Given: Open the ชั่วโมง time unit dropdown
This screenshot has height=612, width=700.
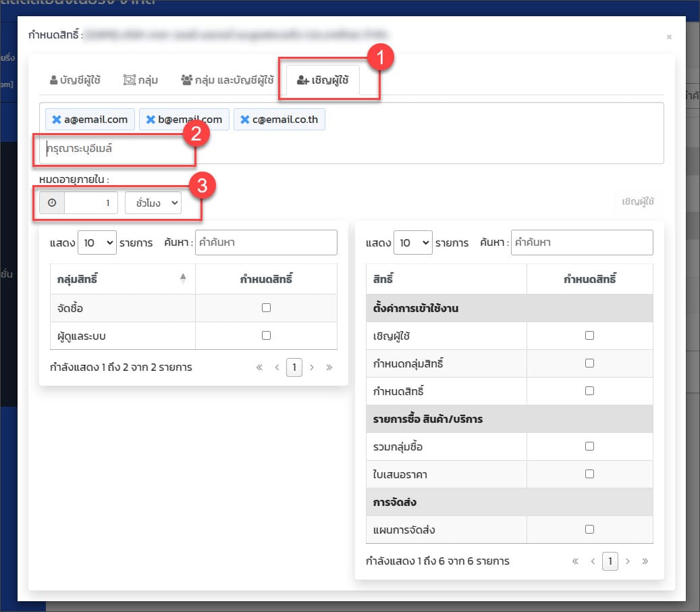Looking at the screenshot, I should pyautogui.click(x=153, y=203).
